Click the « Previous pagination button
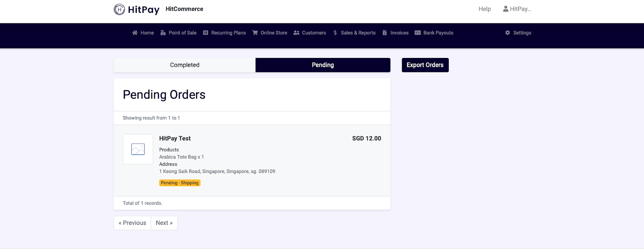This screenshot has height=251, width=644. [x=132, y=223]
